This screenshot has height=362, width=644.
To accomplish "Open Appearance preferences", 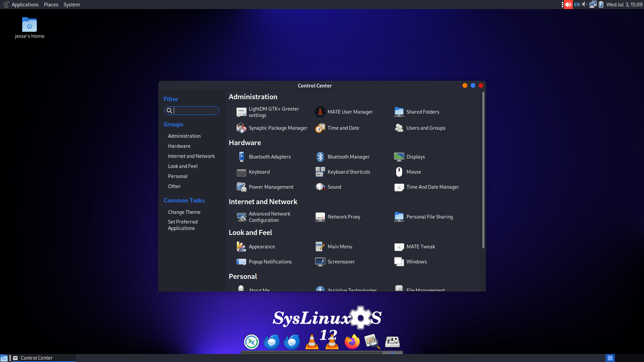I will tap(256, 247).
